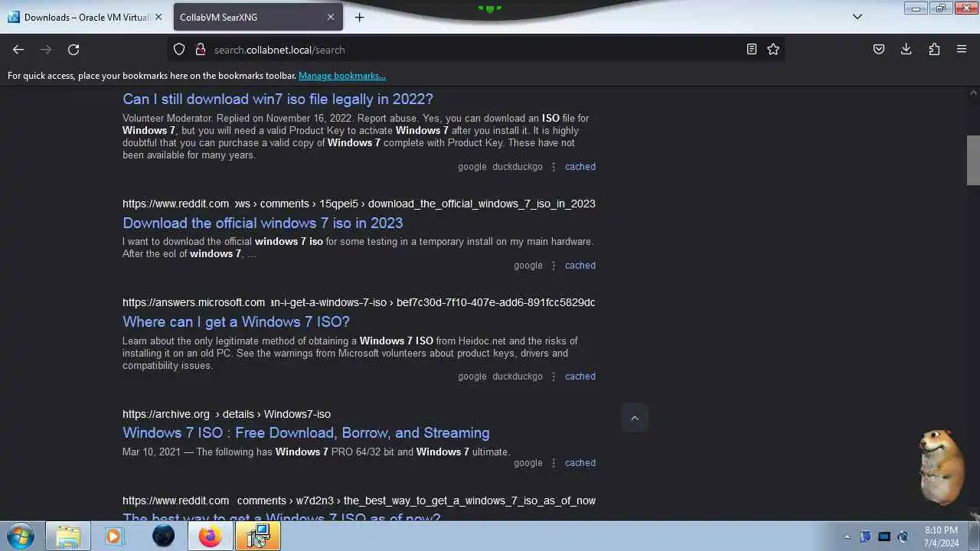Focus the address bar URL field
980x551 pixels.
pos(475,50)
